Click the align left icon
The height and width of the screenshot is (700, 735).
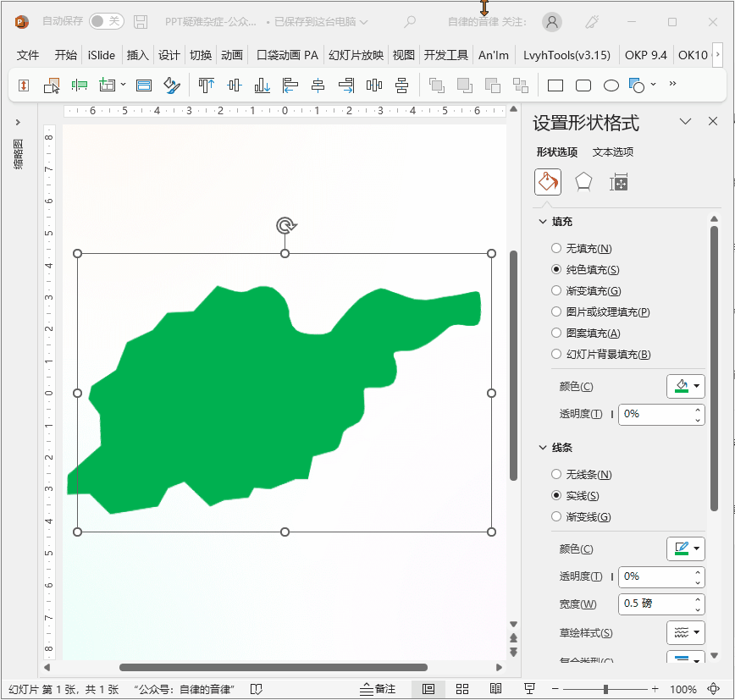[x=290, y=85]
